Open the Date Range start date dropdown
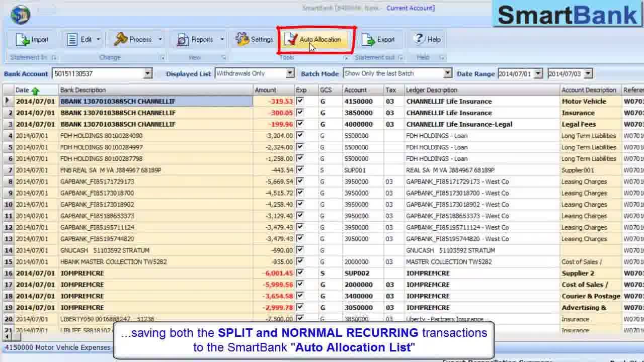The height and width of the screenshot is (362, 644). [x=538, y=74]
